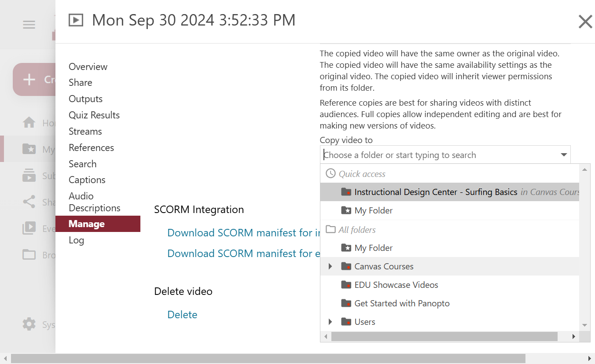This screenshot has width=595, height=364.
Task: Open the References tab
Action: [92, 147]
